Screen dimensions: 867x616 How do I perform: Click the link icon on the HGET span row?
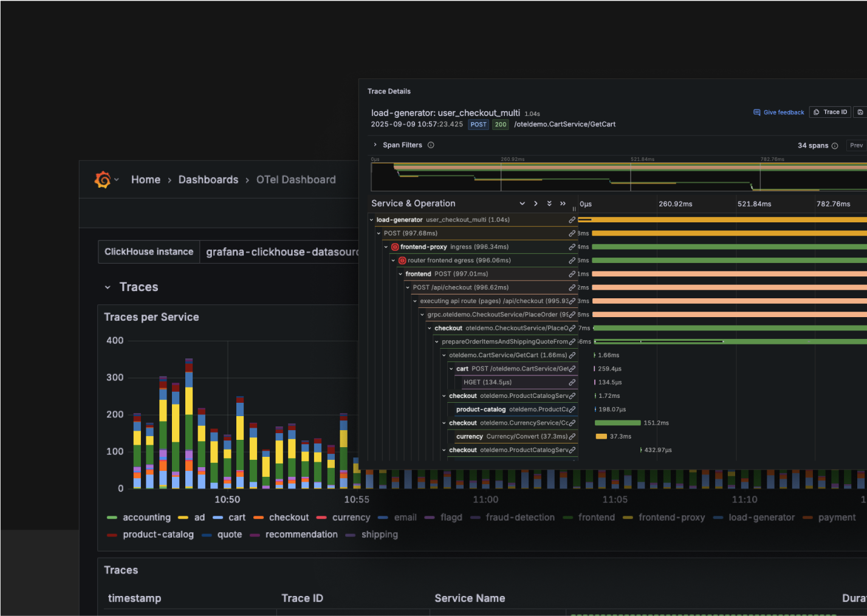point(571,382)
